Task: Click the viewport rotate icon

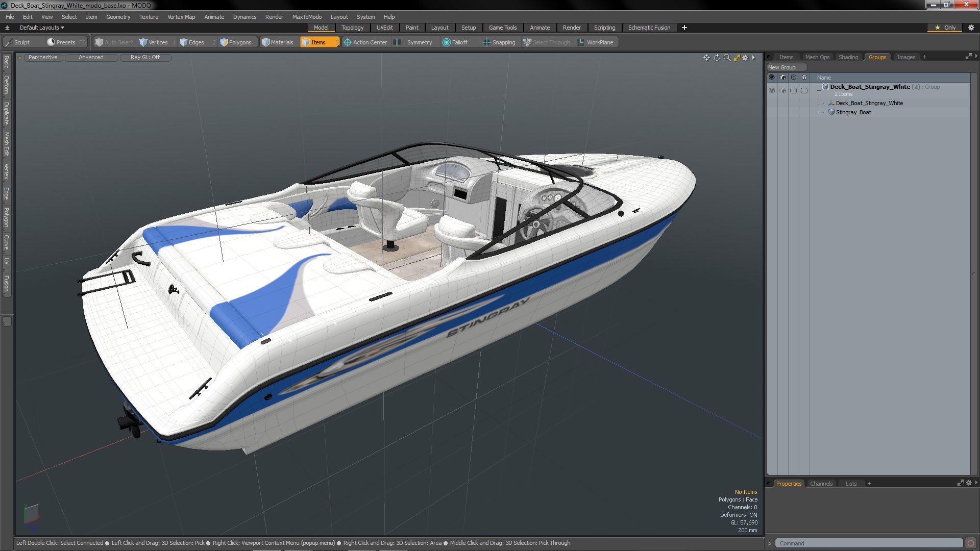Action: coord(717,58)
